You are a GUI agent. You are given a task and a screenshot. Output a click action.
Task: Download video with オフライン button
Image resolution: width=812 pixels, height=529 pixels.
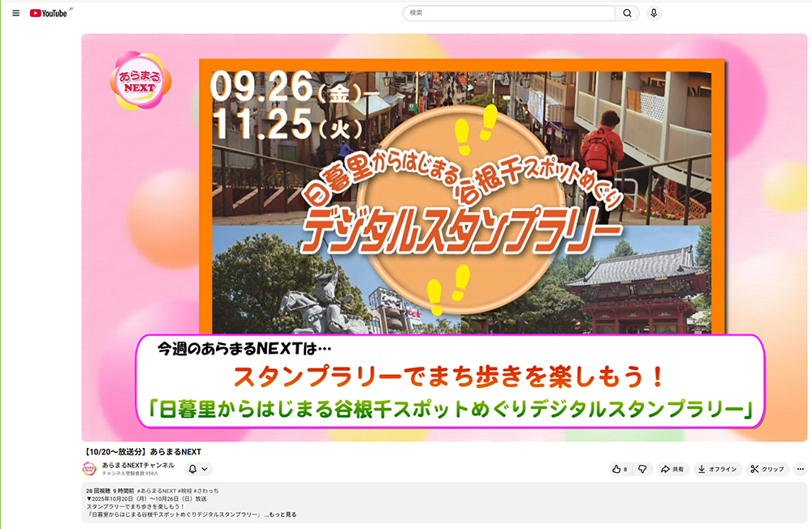click(x=717, y=469)
